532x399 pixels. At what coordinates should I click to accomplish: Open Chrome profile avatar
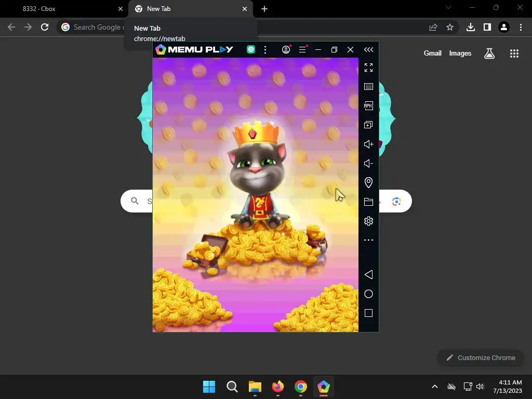504,27
